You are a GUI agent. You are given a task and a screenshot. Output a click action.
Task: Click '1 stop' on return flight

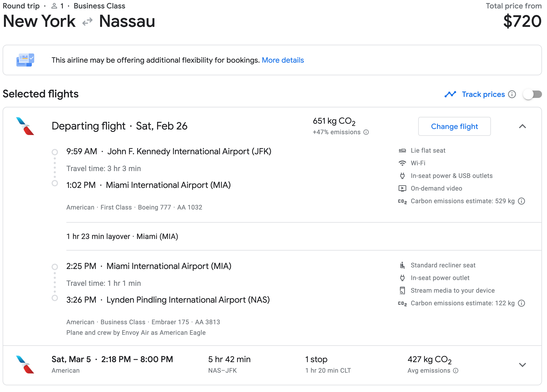click(316, 359)
